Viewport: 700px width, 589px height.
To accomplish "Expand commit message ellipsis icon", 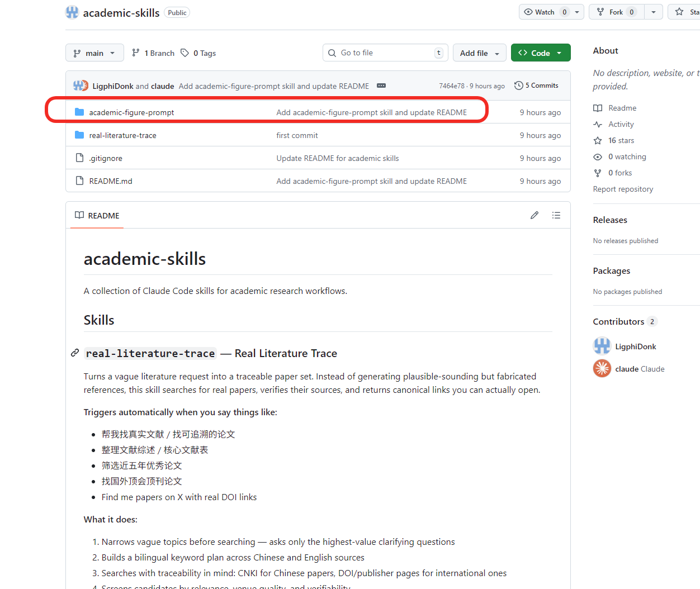I will click(x=381, y=85).
